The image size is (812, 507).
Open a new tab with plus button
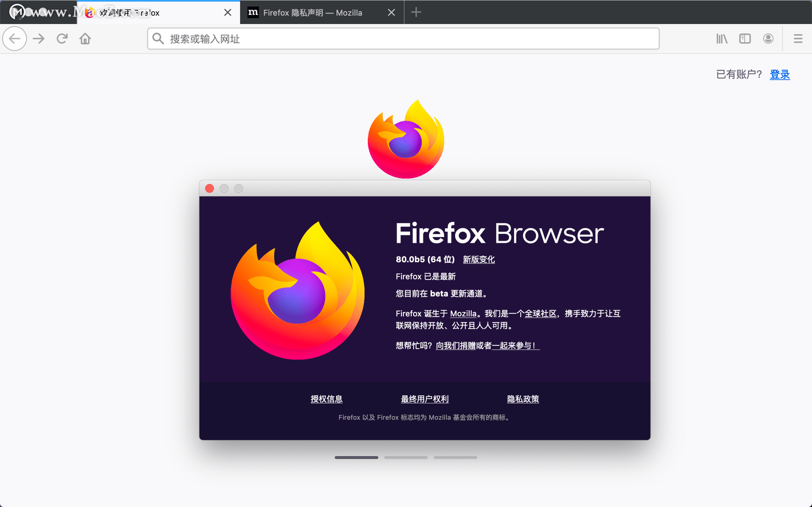pyautogui.click(x=416, y=12)
